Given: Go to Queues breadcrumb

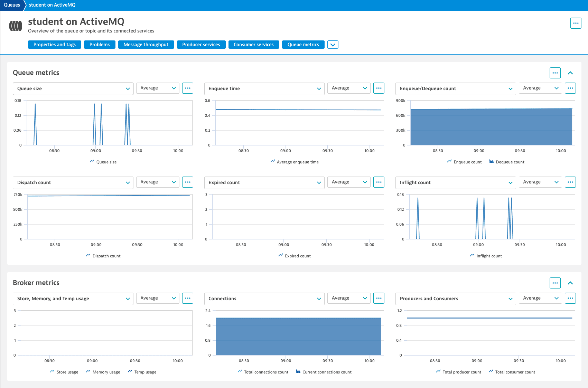Looking at the screenshot, I should pos(12,5).
